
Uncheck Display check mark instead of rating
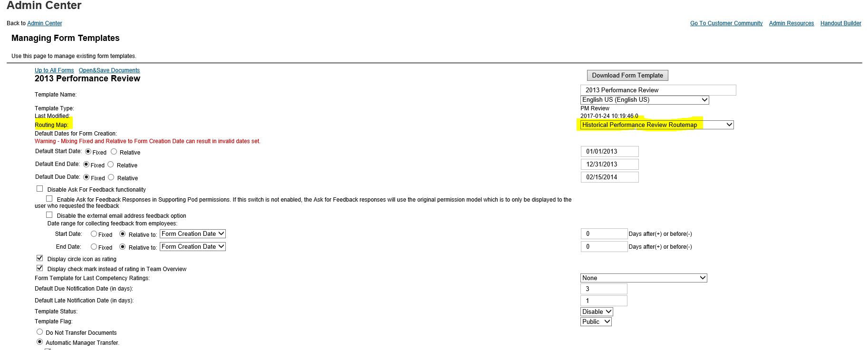pyautogui.click(x=40, y=268)
